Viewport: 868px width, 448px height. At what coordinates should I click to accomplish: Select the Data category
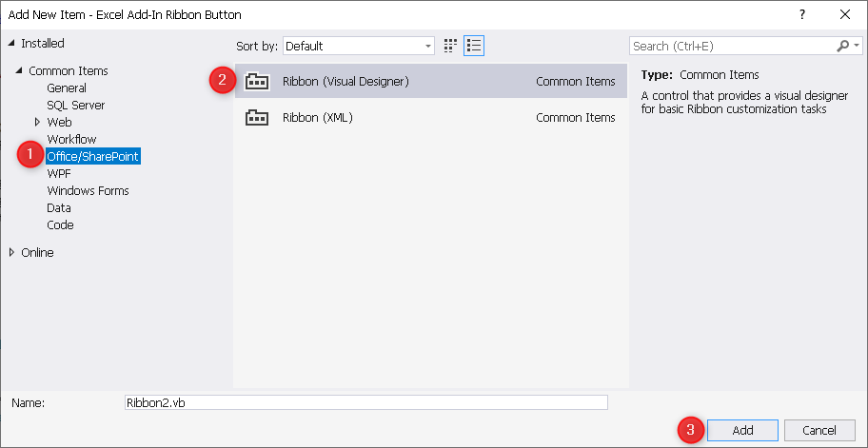59,208
